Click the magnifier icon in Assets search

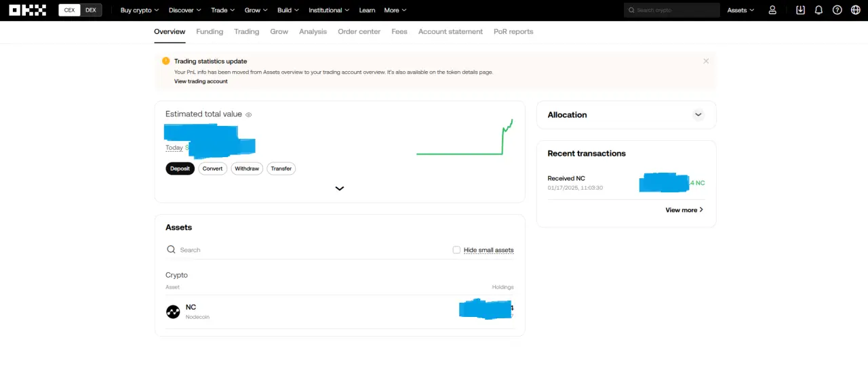click(x=171, y=250)
